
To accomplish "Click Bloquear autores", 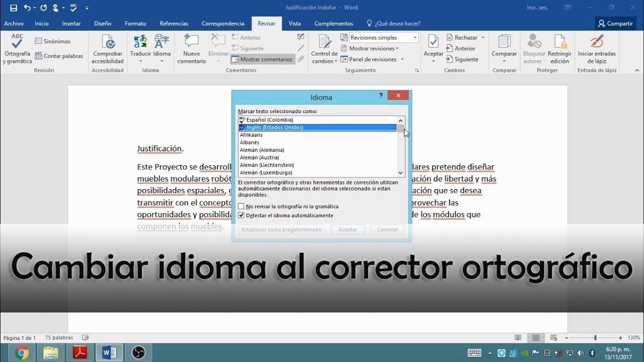I will (x=534, y=49).
